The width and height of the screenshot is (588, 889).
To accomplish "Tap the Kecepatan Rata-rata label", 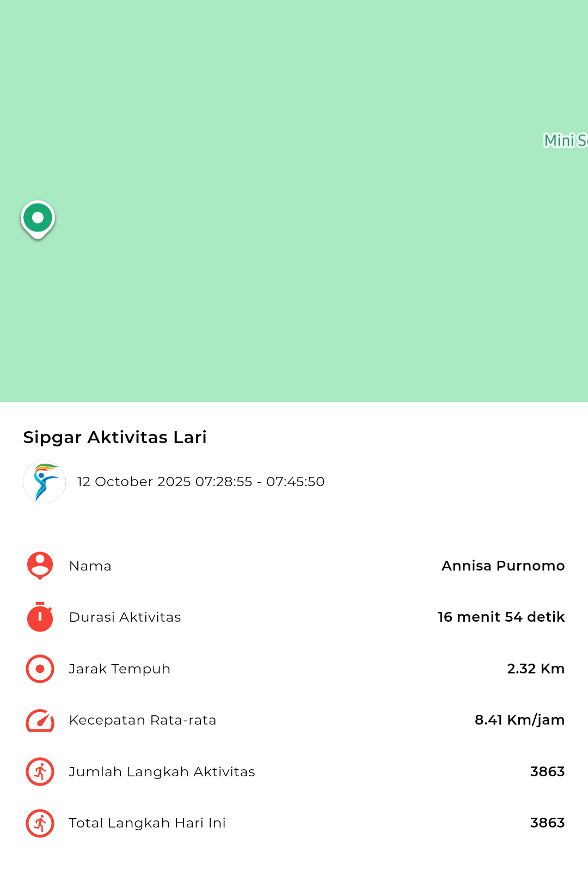I will (143, 720).
